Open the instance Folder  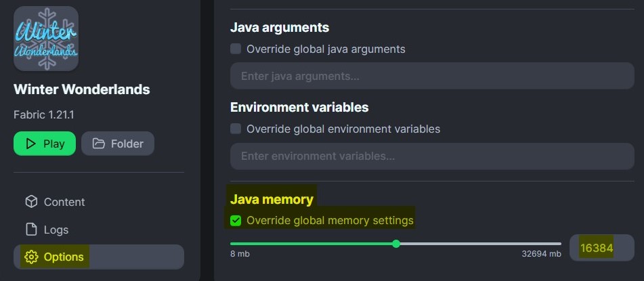point(118,144)
